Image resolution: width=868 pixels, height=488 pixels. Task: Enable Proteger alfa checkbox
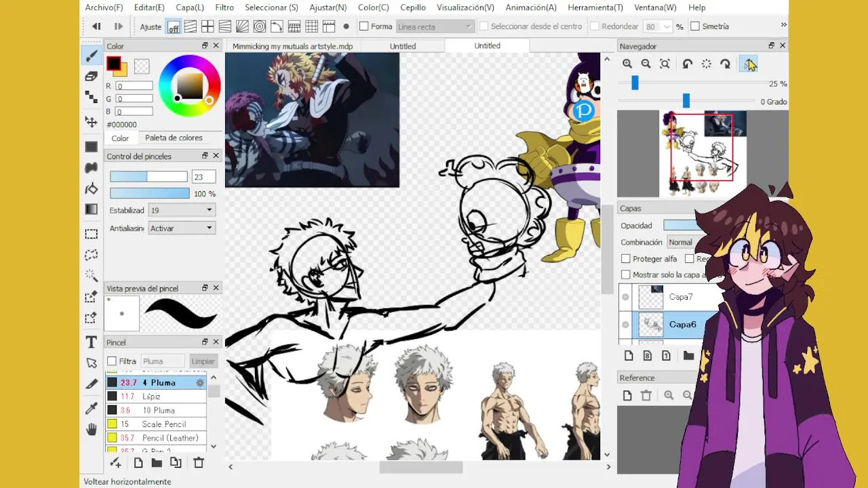626,259
